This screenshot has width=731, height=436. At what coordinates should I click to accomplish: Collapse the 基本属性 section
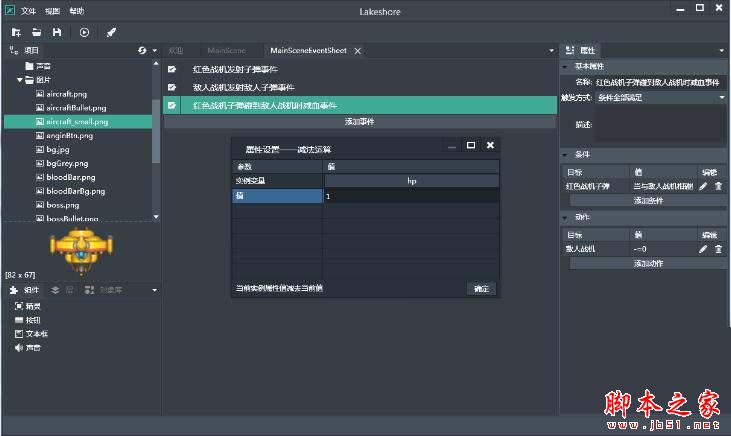[565, 67]
